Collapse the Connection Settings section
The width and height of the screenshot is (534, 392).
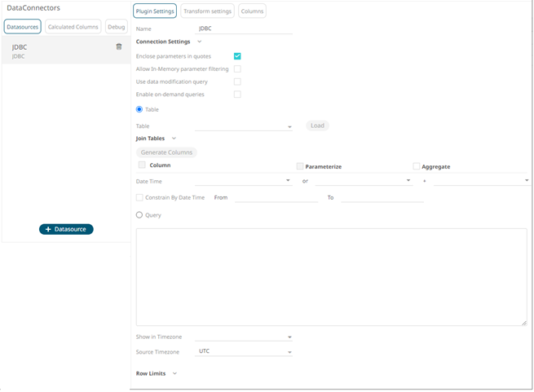point(199,42)
